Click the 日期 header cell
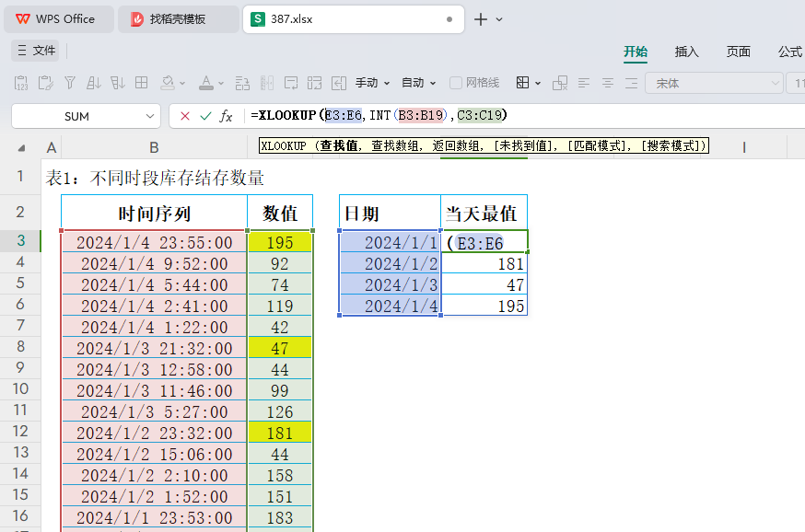This screenshot has width=805, height=532. [x=390, y=213]
